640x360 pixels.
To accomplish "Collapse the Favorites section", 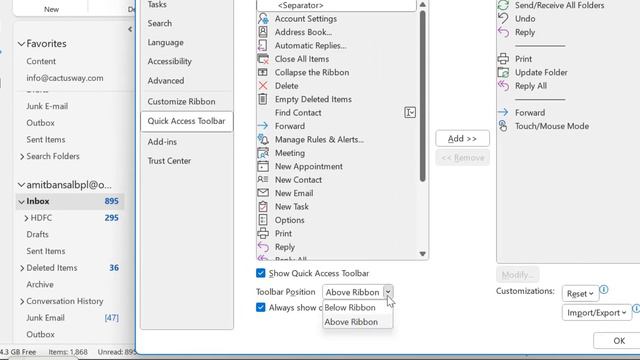I will [21, 44].
